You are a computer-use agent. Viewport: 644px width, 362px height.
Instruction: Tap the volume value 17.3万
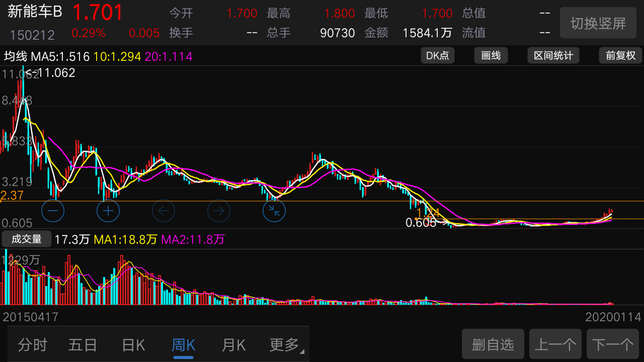point(72,240)
